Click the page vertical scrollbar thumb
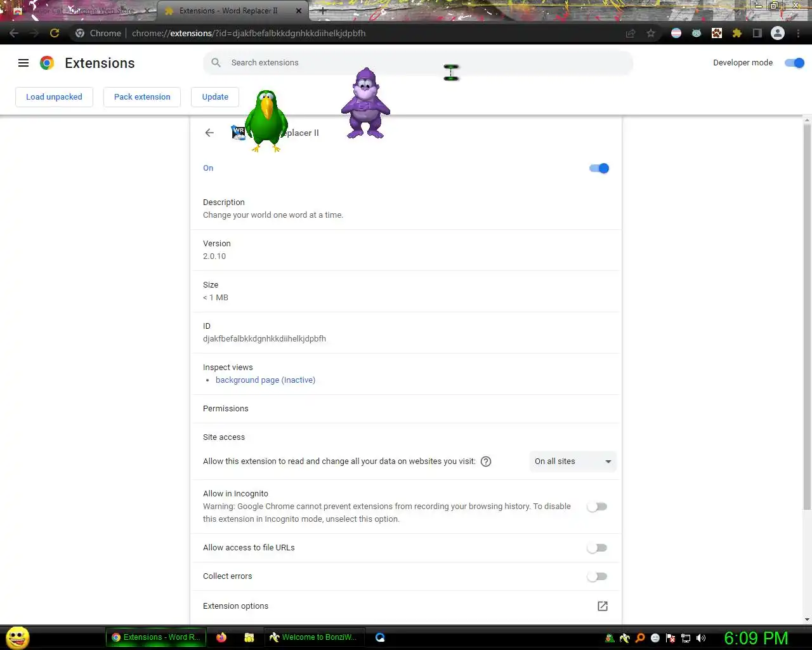 (807, 316)
